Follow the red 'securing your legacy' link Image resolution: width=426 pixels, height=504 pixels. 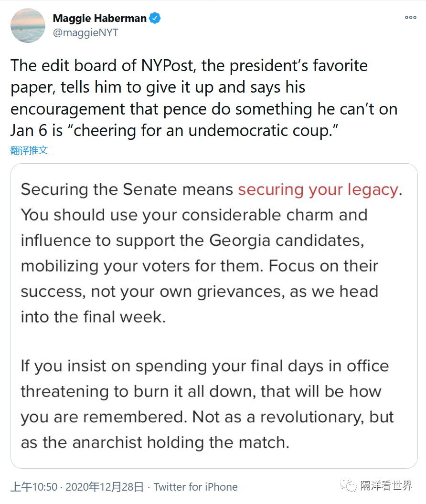click(318, 189)
